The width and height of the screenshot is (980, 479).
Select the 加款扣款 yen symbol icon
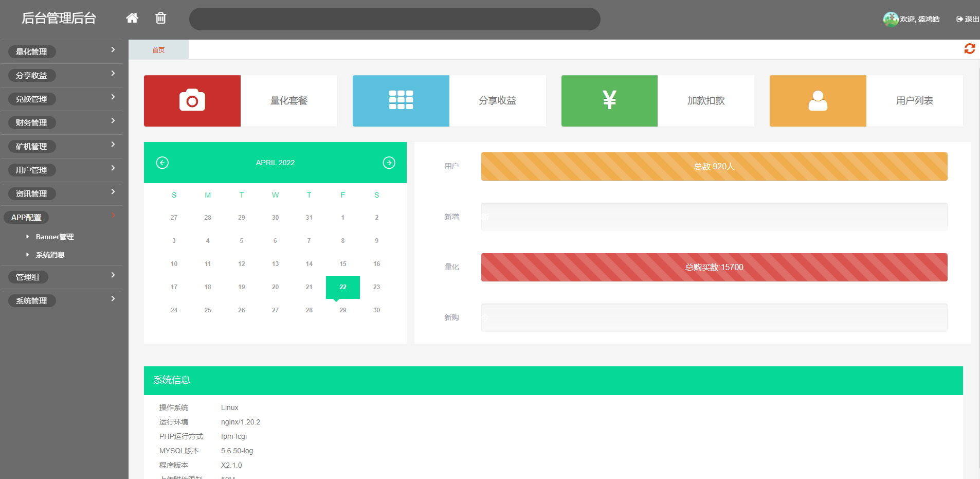point(609,100)
